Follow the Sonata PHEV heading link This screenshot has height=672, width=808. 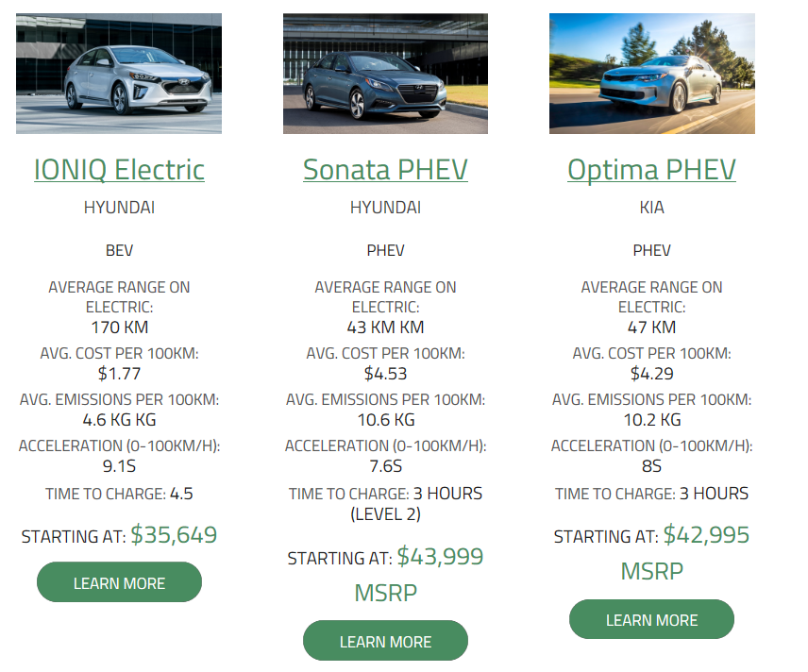385,170
